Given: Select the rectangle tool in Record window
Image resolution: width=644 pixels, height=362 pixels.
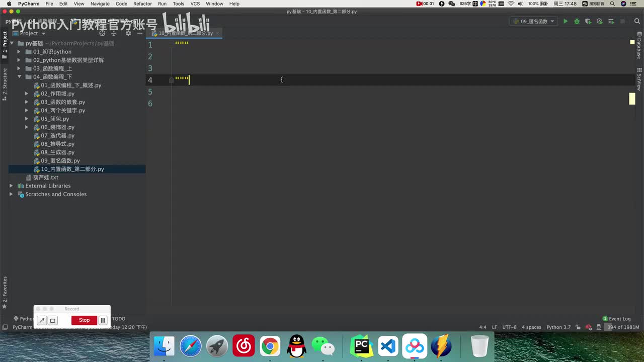Looking at the screenshot, I should pos(53,320).
